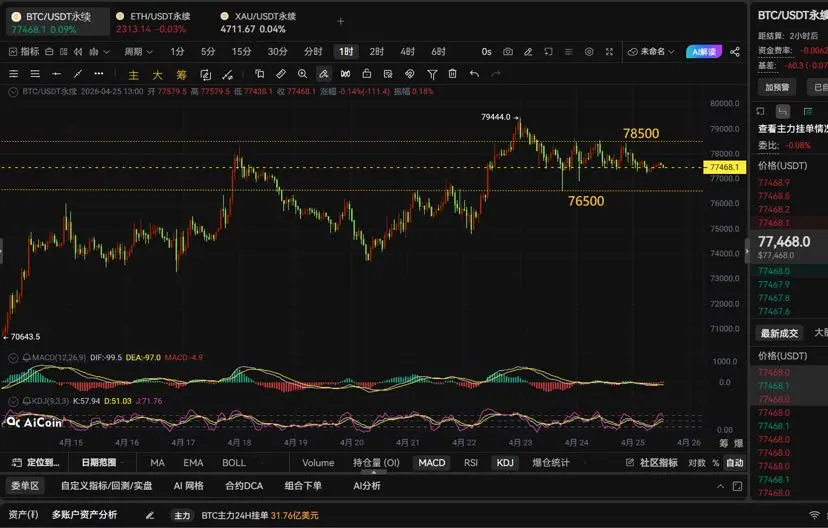Click 最新成交 latest trades tab

(779, 333)
